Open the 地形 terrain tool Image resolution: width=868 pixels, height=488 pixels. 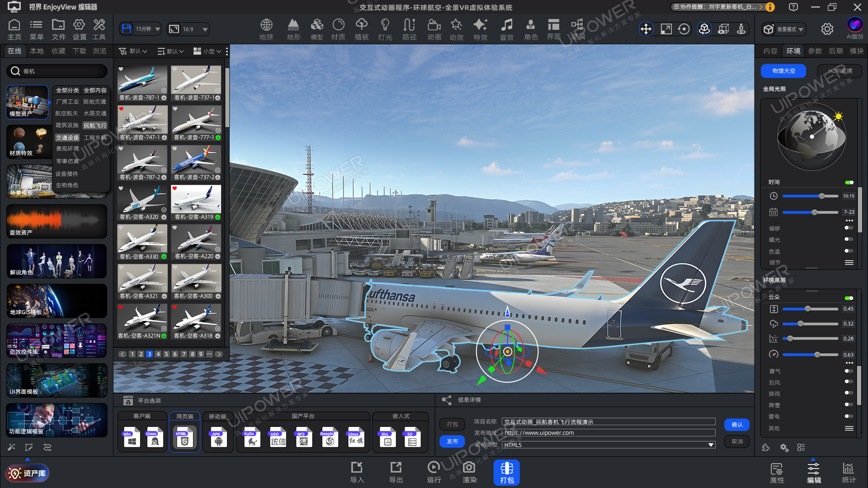293,29
